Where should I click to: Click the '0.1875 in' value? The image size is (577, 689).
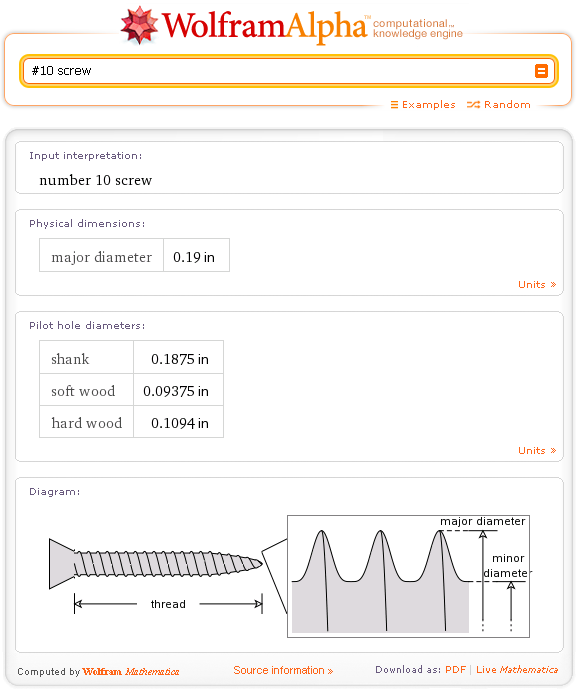[178, 357]
